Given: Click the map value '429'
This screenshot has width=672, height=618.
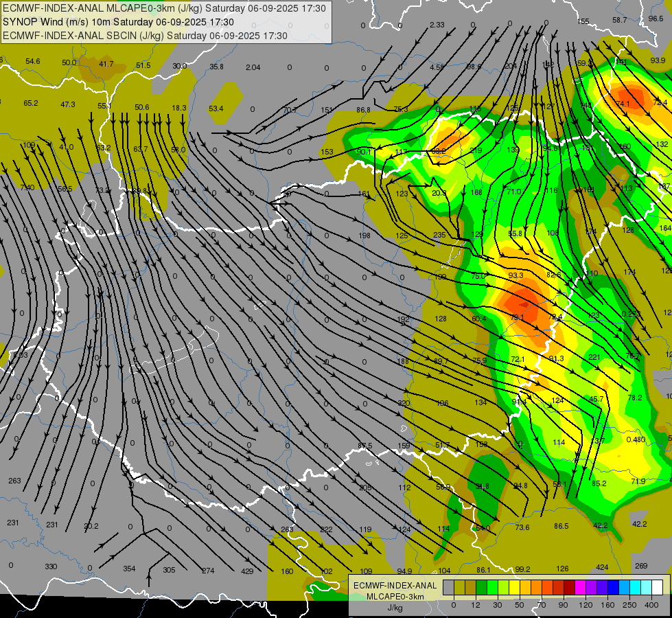Looking at the screenshot, I should point(247,571).
